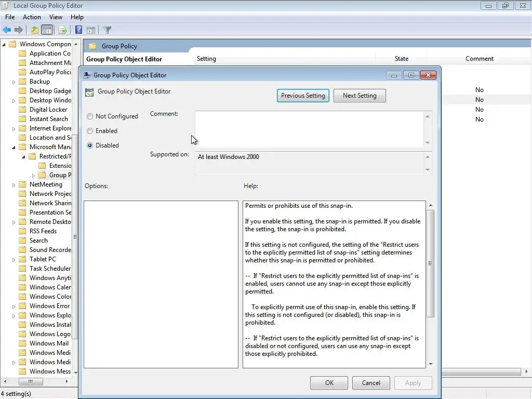Click the Forward arrow toolbar icon
Image resolution: width=532 pixels, height=399 pixels.
(19, 30)
